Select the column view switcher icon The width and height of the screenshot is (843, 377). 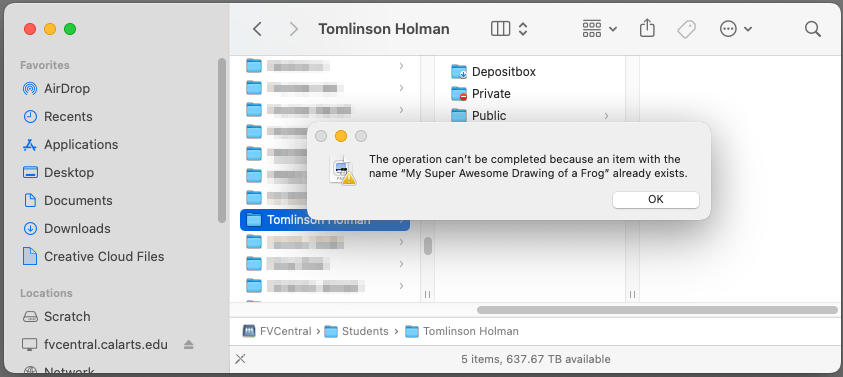pyautogui.click(x=501, y=29)
